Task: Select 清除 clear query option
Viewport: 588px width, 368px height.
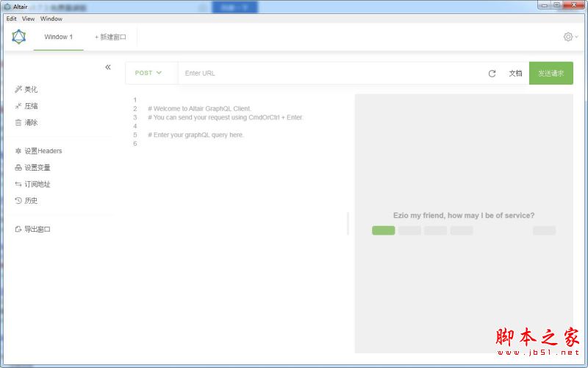Action: 26,122
